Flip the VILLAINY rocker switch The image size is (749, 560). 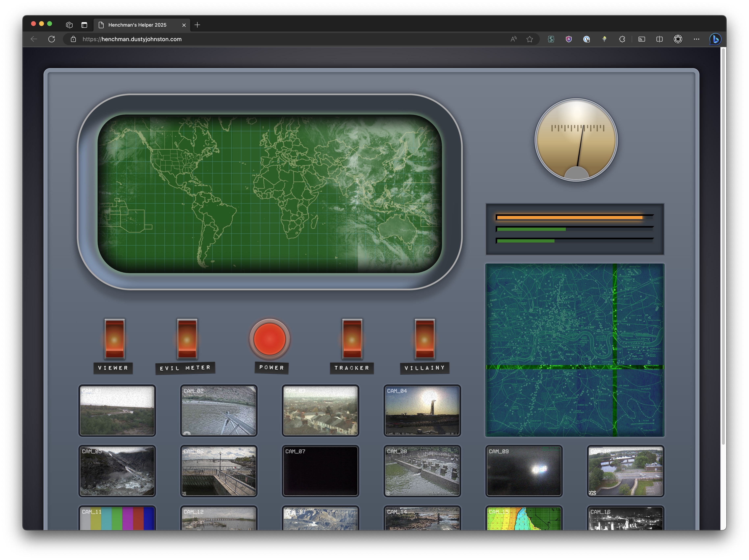click(x=425, y=339)
